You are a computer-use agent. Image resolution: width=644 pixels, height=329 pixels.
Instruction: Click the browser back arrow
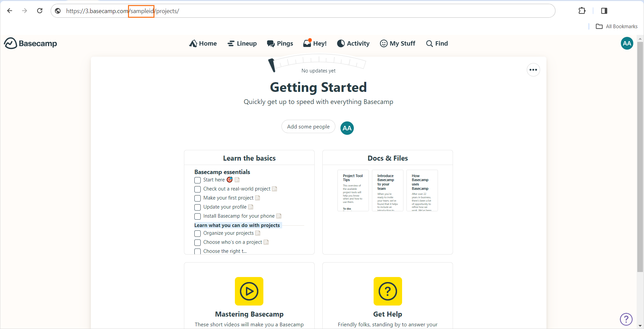(10, 11)
